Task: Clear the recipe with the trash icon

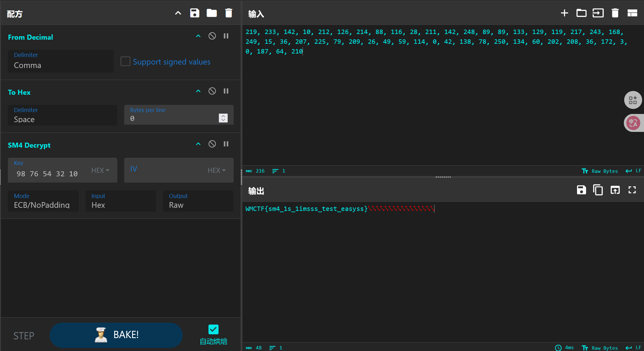Action: point(229,13)
